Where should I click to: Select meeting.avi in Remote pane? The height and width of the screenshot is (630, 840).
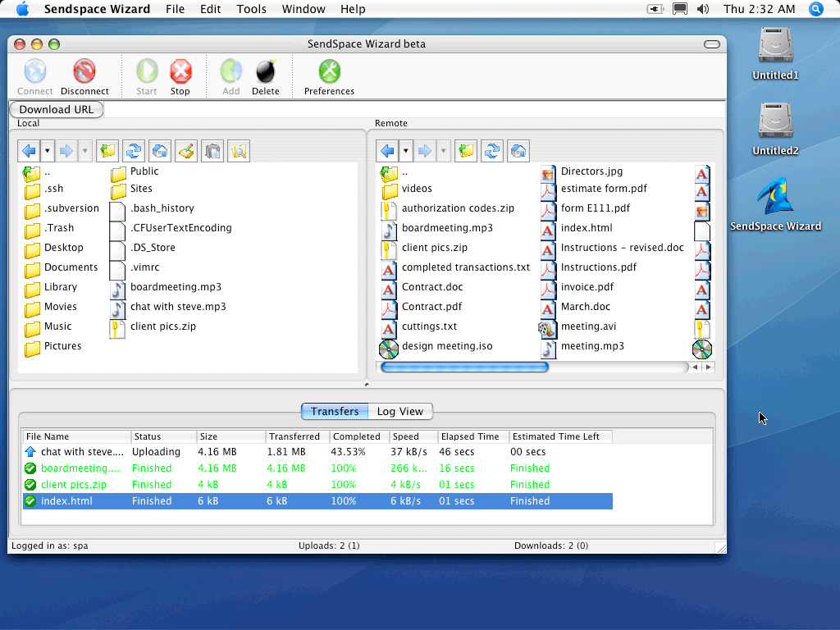click(x=577, y=326)
